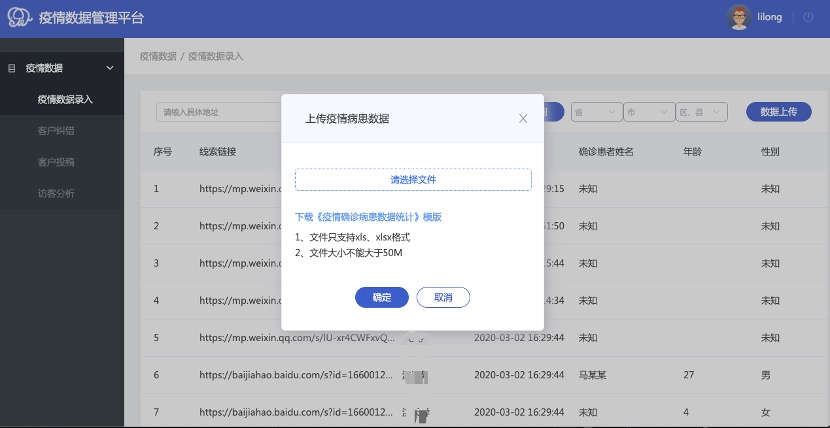Click the lilong user avatar

pos(739,17)
